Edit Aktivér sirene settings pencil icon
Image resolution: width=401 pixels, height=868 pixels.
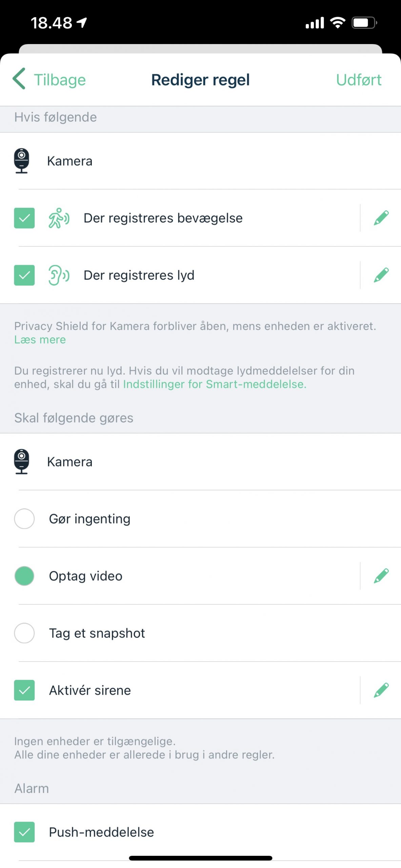(381, 690)
